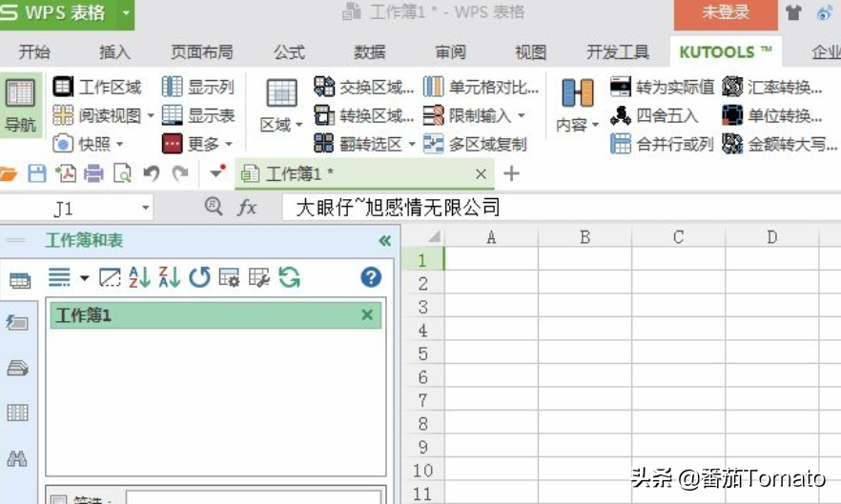
Task: Click 限制输入 prevent typing
Action: [467, 115]
